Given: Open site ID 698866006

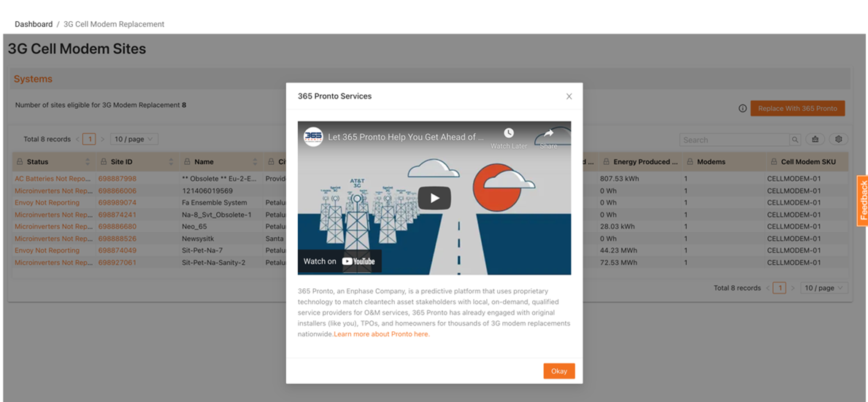Looking at the screenshot, I should tap(118, 190).
